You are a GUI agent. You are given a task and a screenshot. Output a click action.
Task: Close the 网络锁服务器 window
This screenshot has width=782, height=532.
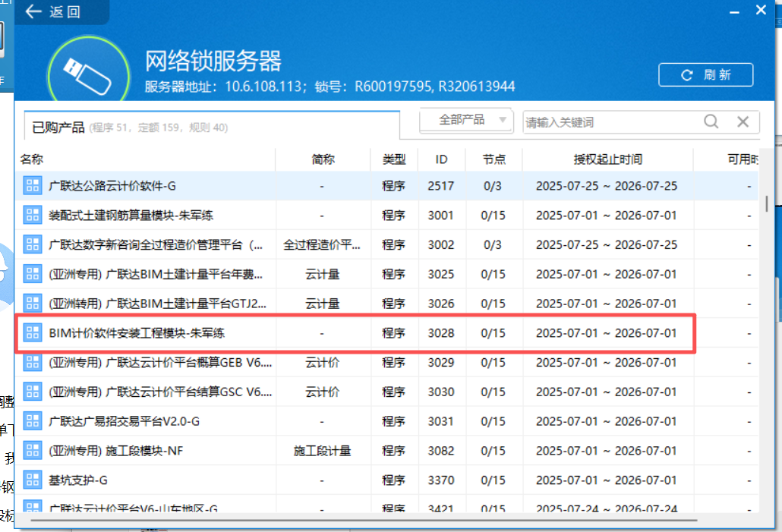pyautogui.click(x=761, y=10)
